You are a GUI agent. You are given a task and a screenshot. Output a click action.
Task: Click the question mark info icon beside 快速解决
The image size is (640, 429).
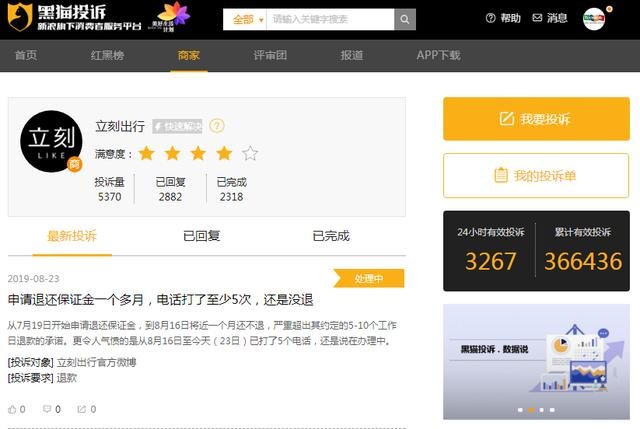pos(217,126)
